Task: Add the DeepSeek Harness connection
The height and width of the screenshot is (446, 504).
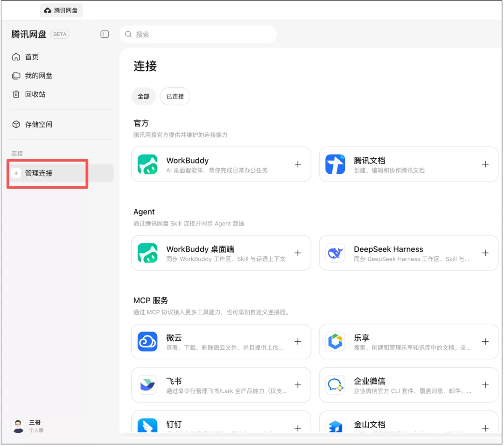Action: pos(486,253)
